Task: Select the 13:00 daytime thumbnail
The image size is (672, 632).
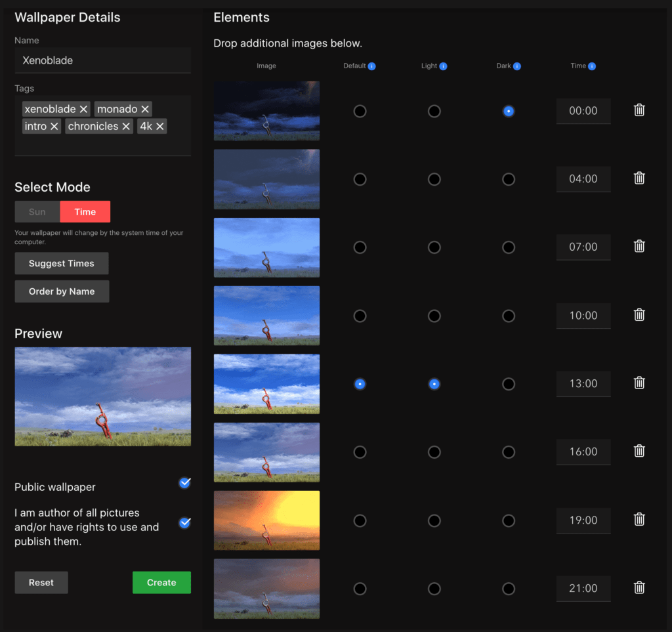Action: 266,384
